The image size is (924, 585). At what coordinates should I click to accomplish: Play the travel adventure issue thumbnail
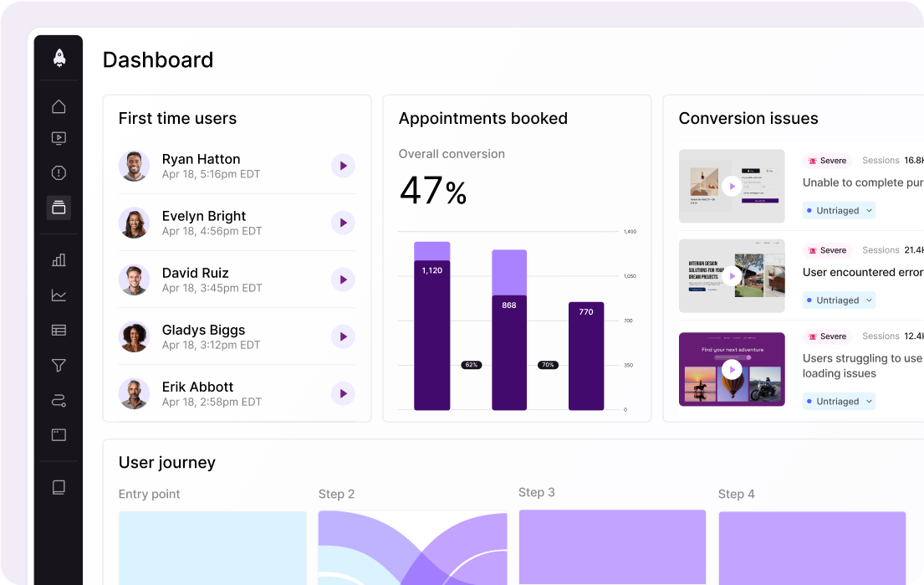pos(732,369)
